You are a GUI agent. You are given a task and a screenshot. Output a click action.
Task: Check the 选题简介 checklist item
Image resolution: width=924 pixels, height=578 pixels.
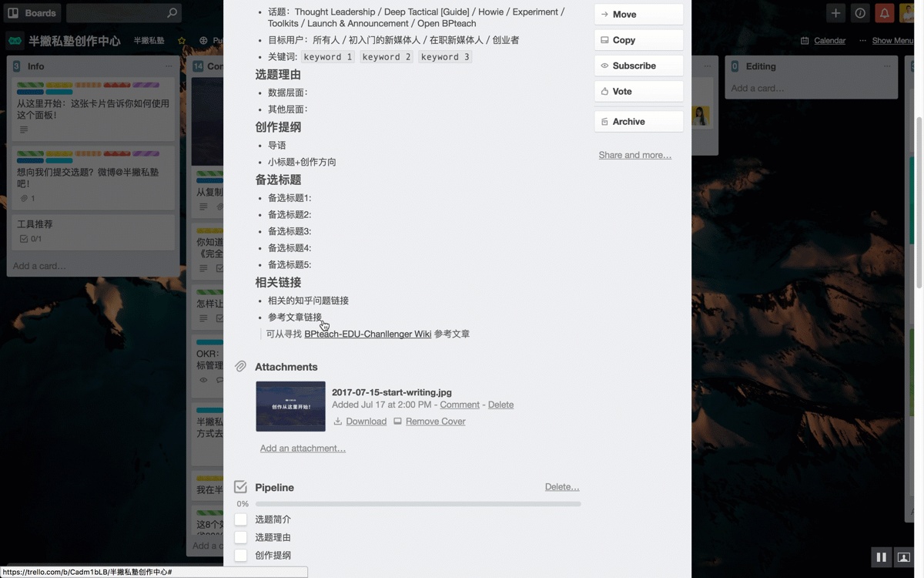[x=241, y=519]
